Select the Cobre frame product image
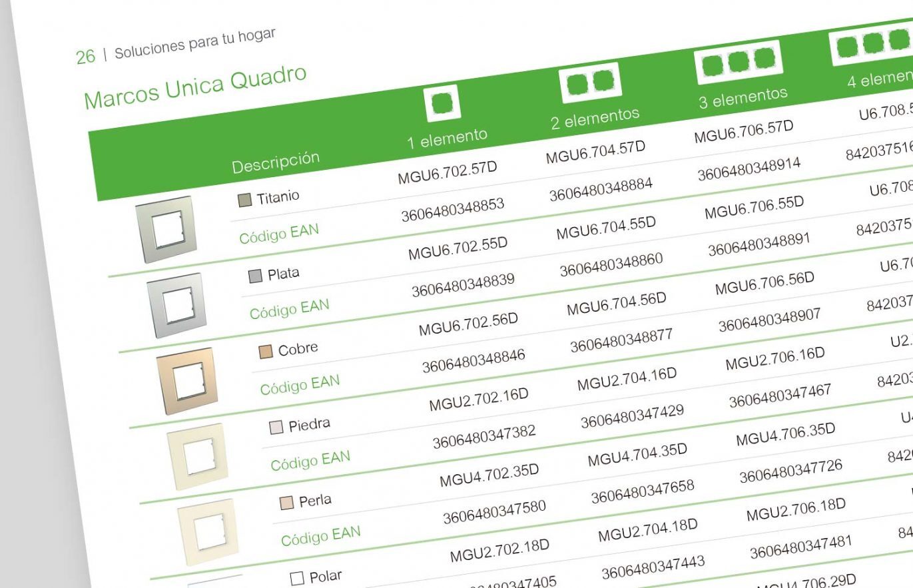Screen dimensions: 913x588 point(184,381)
